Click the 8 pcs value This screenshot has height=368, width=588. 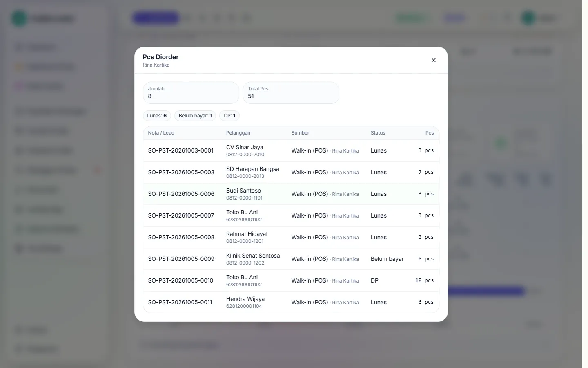tap(426, 259)
